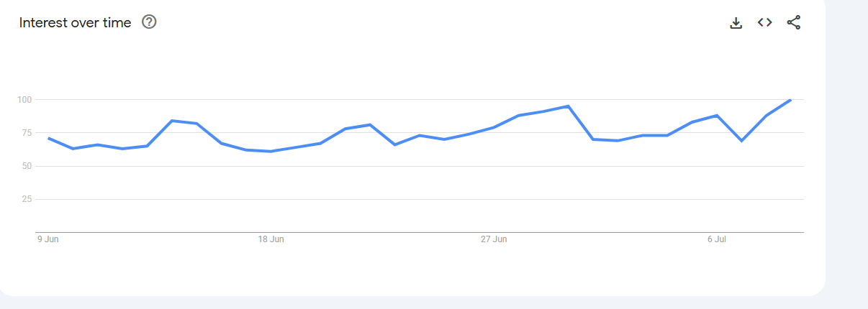Download the chart data as CSV
The image size is (868, 309).
click(x=736, y=23)
